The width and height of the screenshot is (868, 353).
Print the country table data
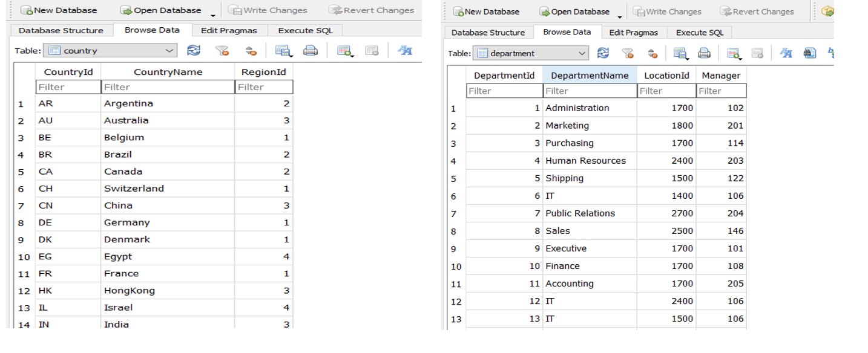311,51
